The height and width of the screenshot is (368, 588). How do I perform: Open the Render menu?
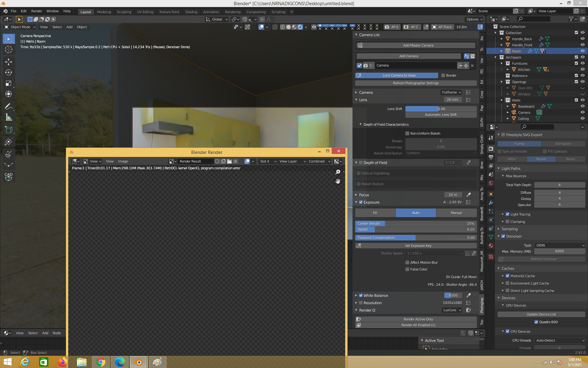[36, 11]
